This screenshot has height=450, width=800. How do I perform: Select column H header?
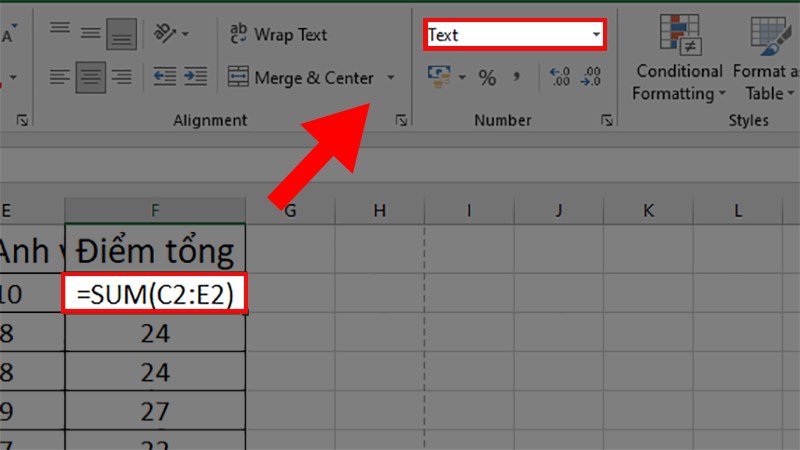coord(380,210)
